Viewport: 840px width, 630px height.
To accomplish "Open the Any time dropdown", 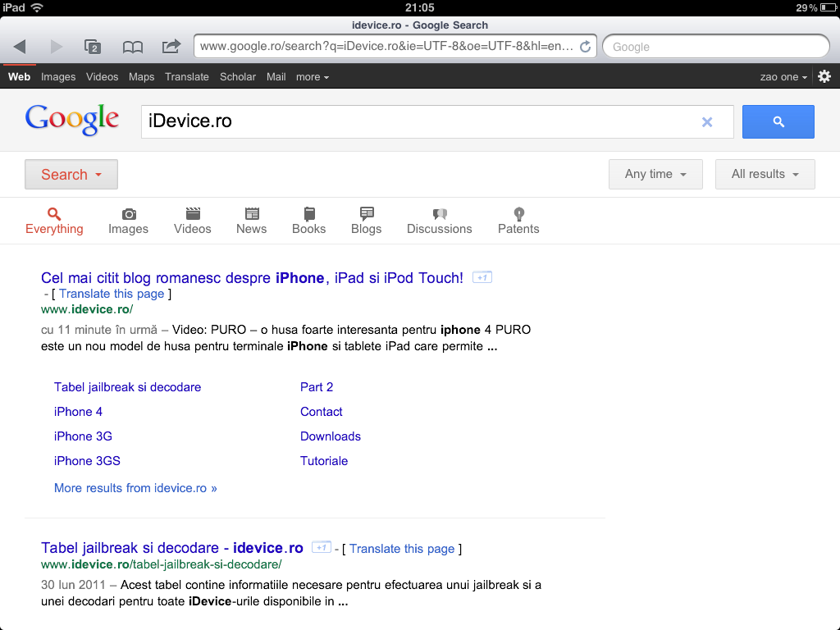I will tap(655, 174).
